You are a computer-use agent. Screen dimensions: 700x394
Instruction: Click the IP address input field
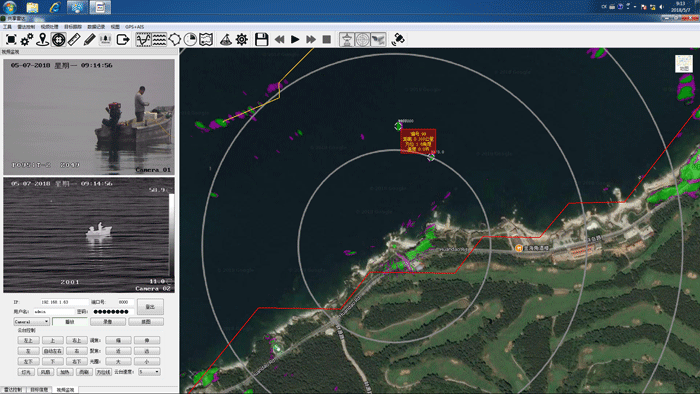(x=64, y=302)
